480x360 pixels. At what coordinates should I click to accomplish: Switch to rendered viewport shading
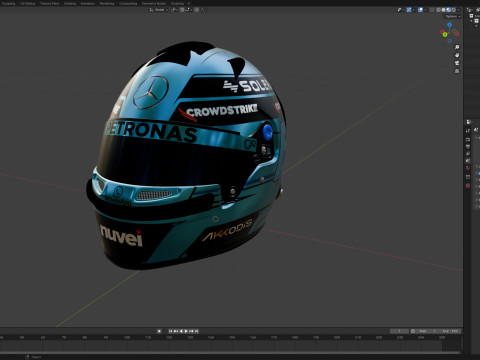454,10
